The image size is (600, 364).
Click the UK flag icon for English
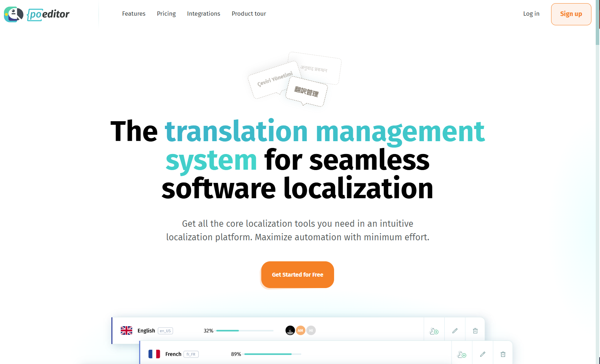coord(126,330)
